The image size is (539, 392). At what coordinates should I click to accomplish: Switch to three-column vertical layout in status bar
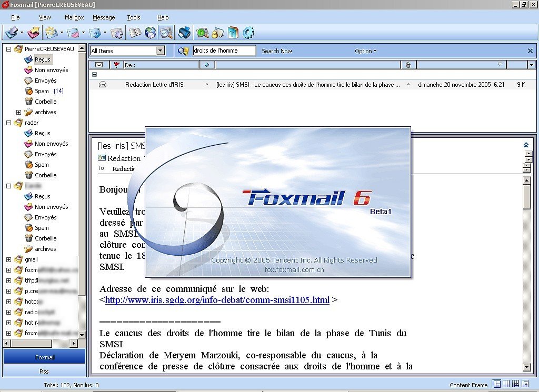(506, 385)
